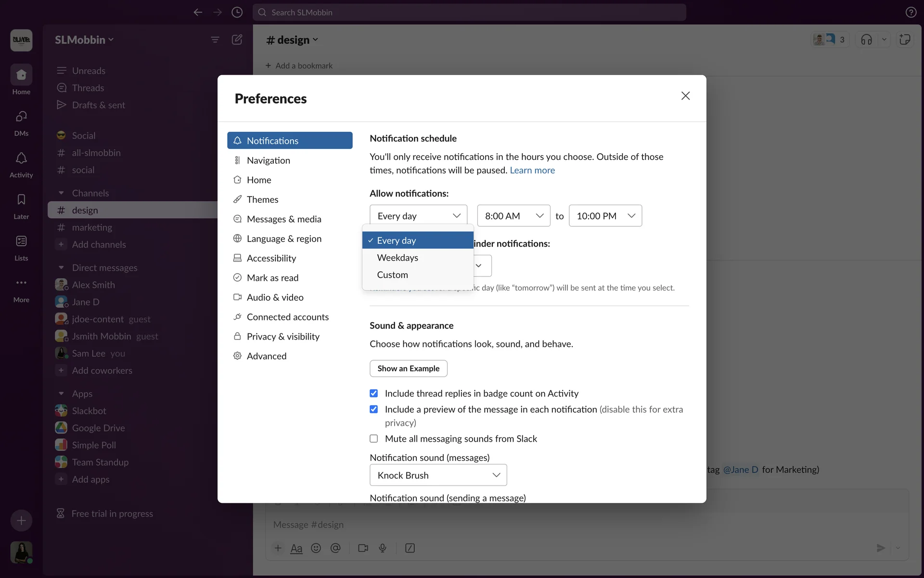This screenshot has width=924, height=578.
Task: Open the 10:00 PM end time dropdown
Action: [x=605, y=216]
